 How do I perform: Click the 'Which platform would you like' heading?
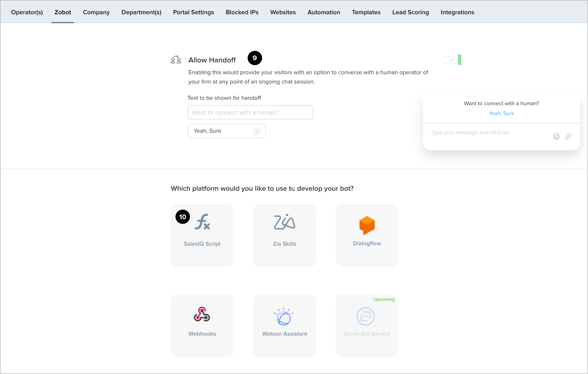(262, 188)
